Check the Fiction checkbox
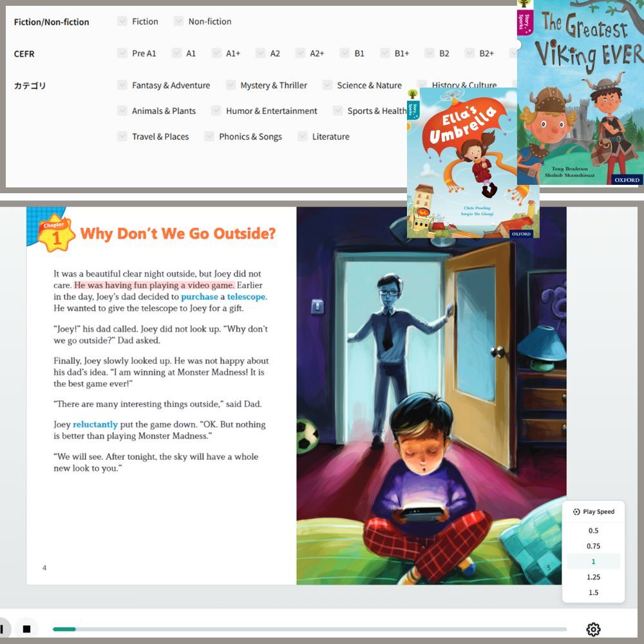 click(122, 21)
